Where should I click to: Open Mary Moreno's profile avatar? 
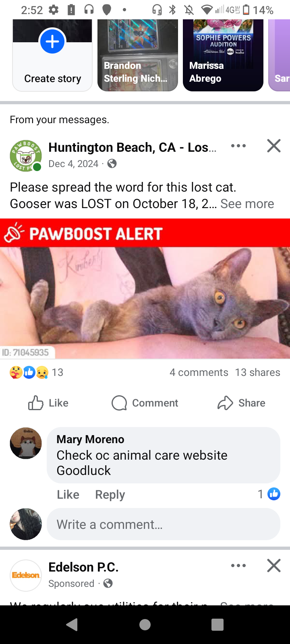tap(26, 443)
